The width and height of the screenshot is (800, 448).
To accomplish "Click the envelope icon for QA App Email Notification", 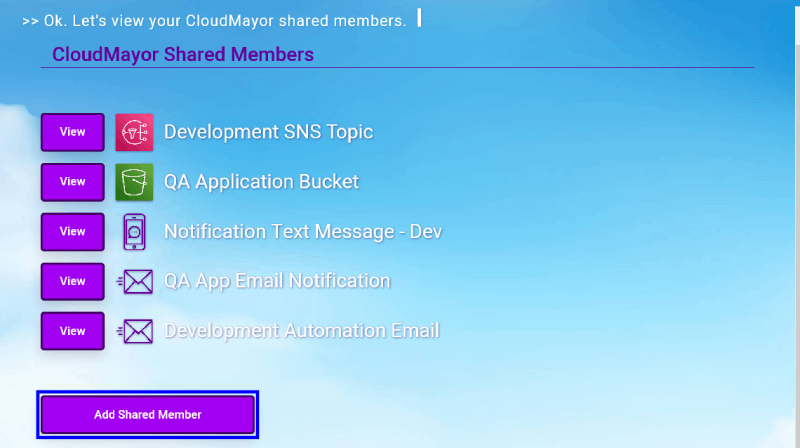I will click(135, 282).
